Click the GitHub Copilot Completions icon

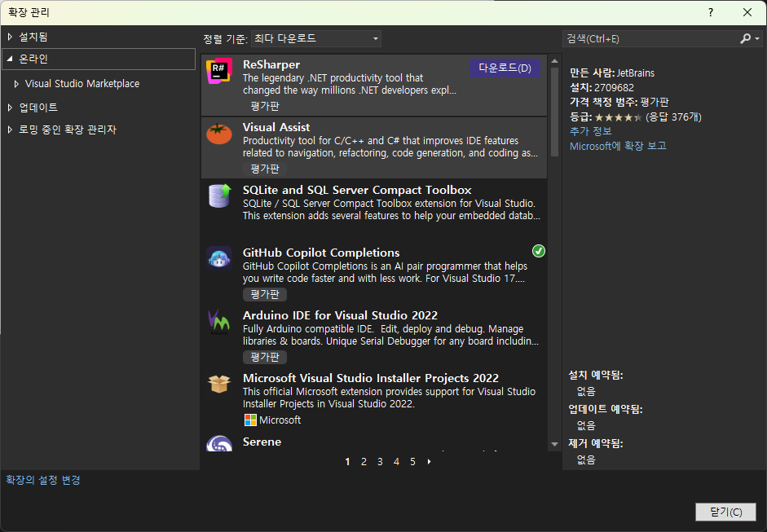218,258
